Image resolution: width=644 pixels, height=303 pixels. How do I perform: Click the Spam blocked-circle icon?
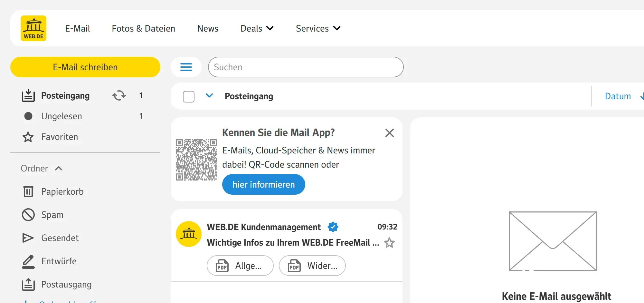28,215
